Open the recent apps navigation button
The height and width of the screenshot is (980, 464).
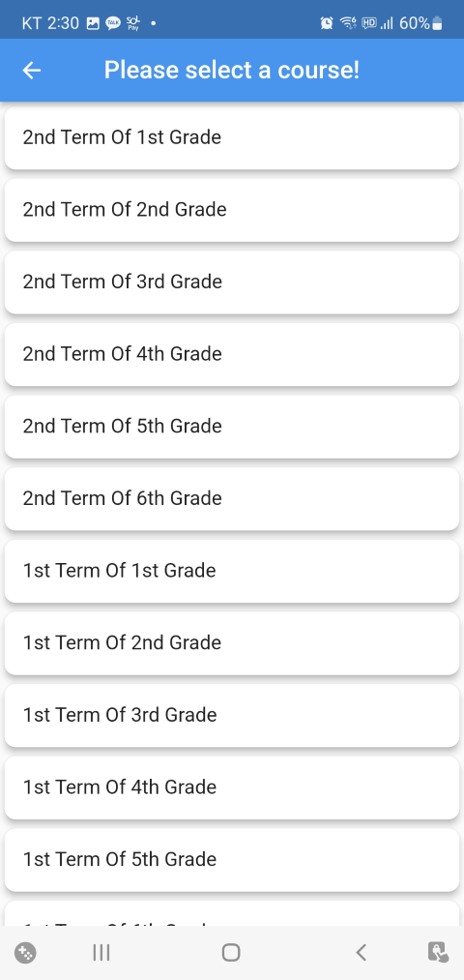point(101,953)
